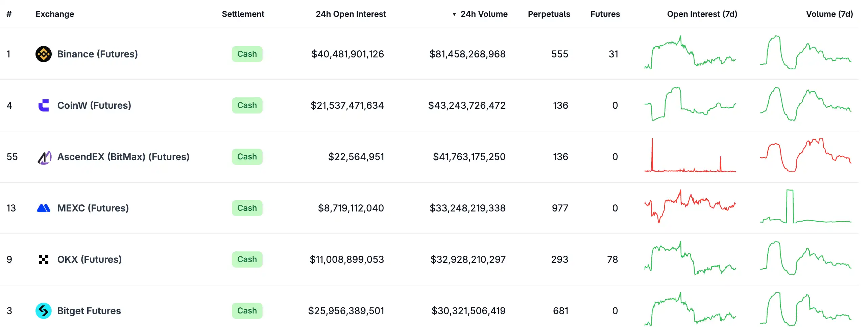Open MEXC (Futures) exchange page

coord(93,208)
